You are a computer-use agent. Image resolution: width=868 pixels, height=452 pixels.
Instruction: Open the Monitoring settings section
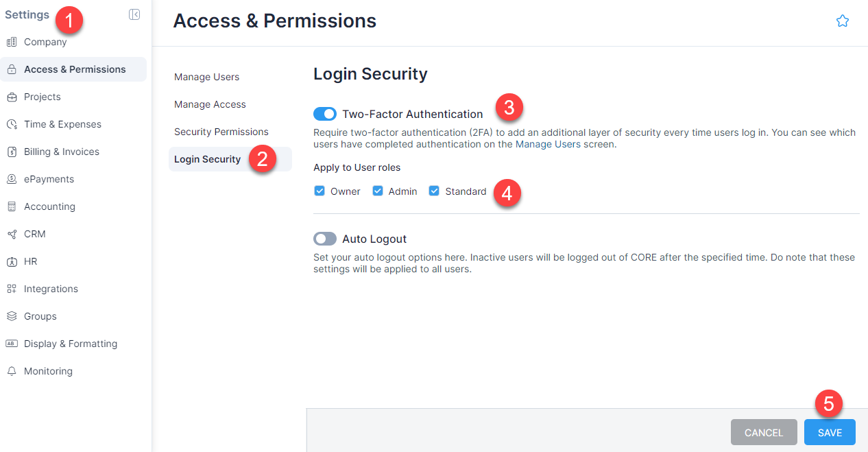click(48, 371)
